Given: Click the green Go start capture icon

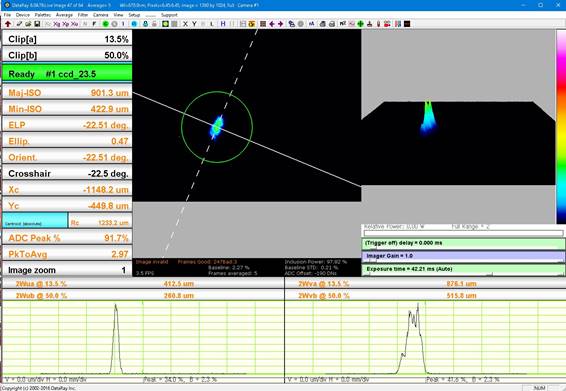Looking at the screenshot, I should [105, 24].
